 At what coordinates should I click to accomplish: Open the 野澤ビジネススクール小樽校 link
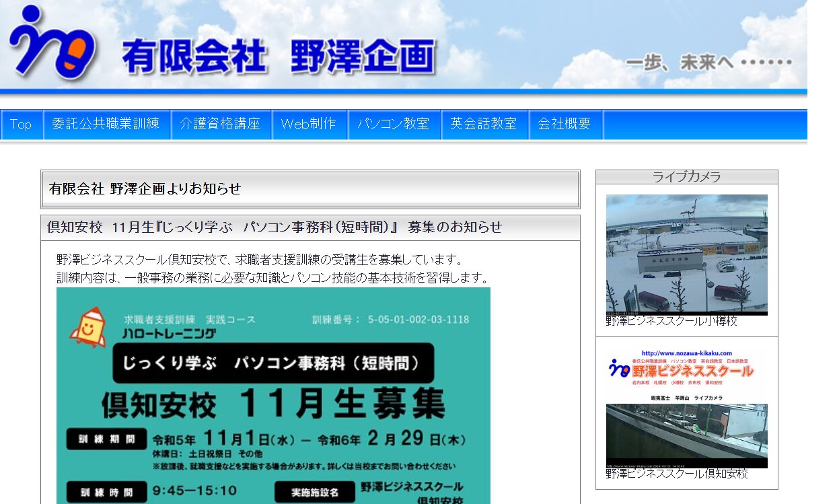(671, 322)
